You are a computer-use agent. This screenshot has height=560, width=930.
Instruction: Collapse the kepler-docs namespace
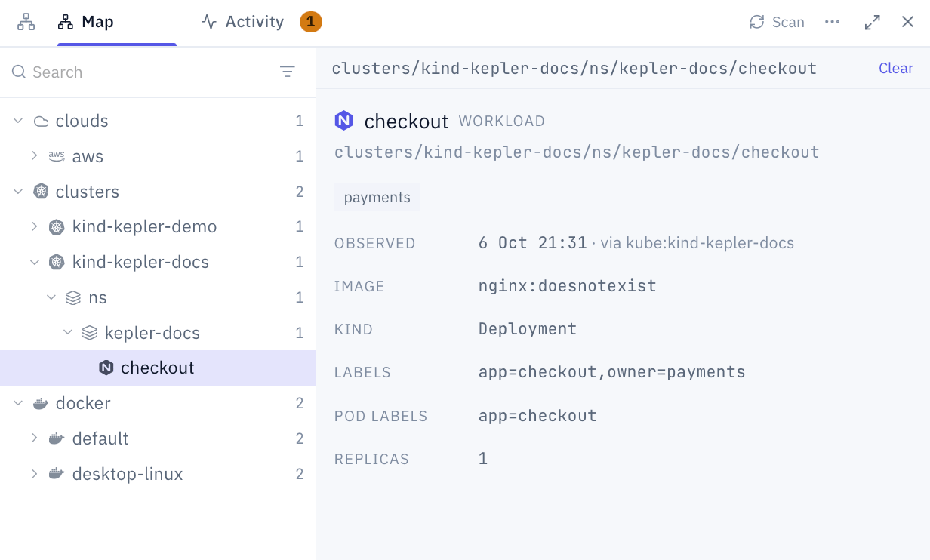pos(68,333)
